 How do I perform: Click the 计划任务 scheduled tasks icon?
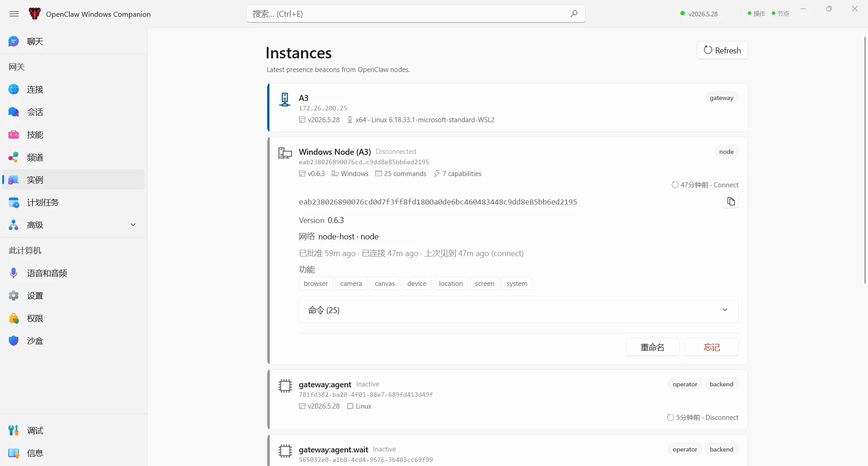14,203
